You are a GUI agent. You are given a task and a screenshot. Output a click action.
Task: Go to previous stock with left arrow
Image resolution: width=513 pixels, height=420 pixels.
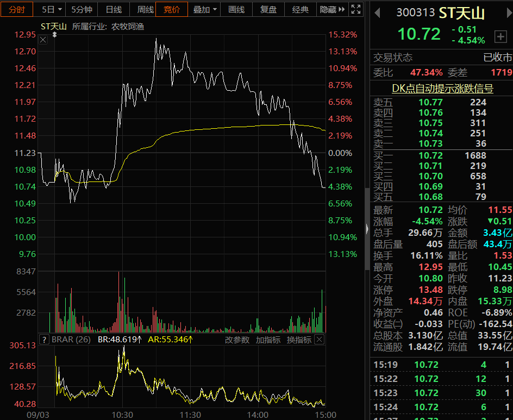[x=377, y=12]
